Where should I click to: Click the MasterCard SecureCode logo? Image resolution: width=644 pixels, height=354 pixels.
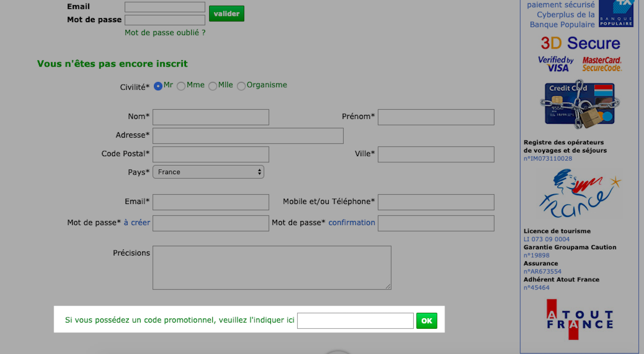point(602,64)
